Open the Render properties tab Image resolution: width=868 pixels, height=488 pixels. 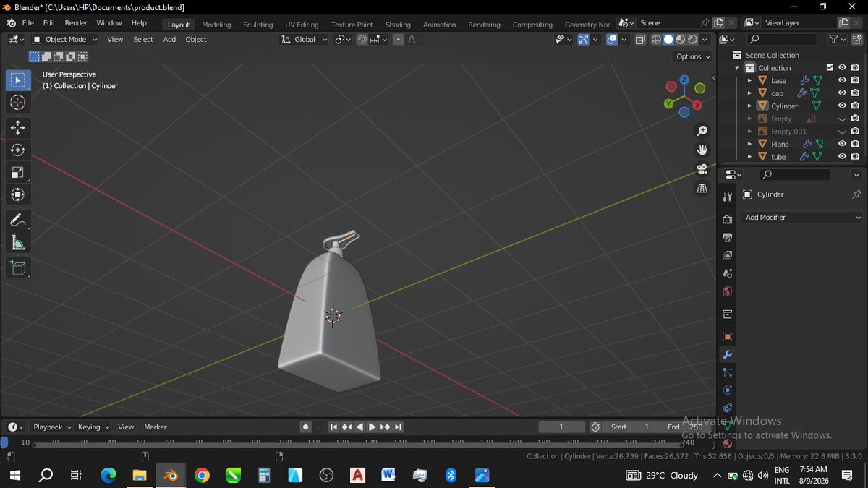(728, 219)
